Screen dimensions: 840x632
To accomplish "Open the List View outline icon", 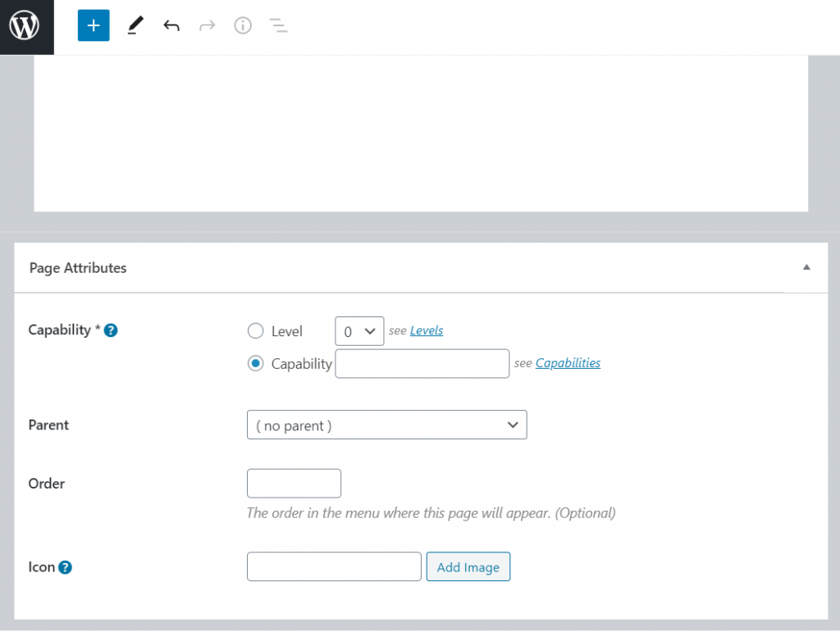I will (278, 25).
